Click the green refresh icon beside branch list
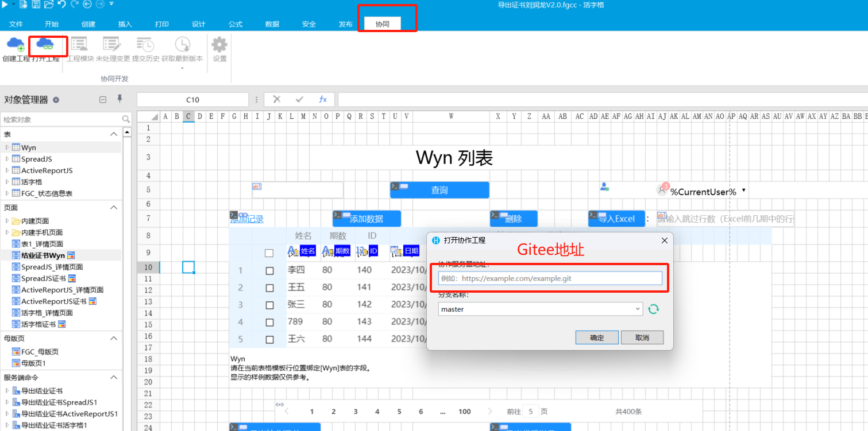868x431 pixels. coord(653,309)
